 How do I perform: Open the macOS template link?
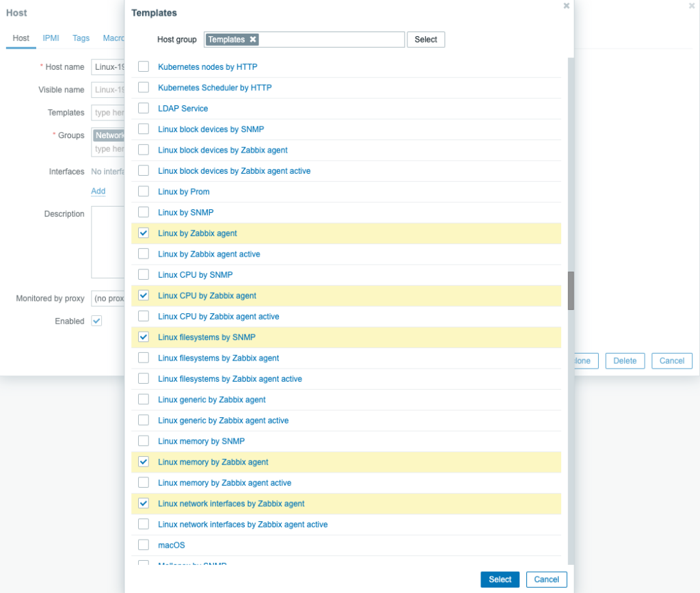point(172,545)
